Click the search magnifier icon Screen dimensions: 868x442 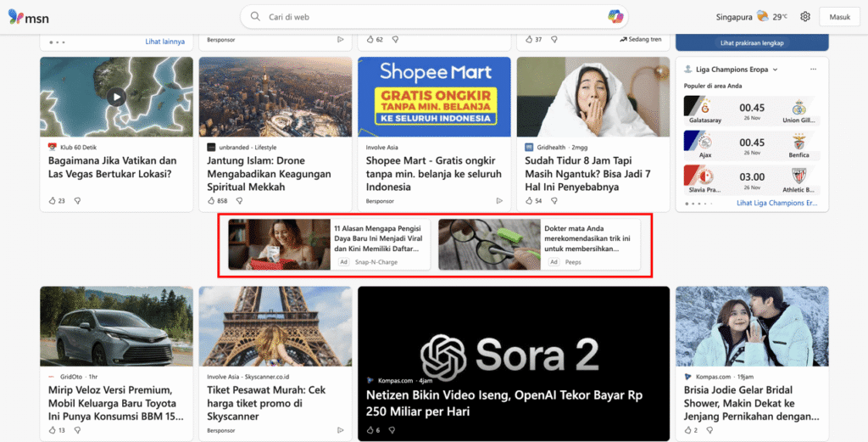coord(255,17)
